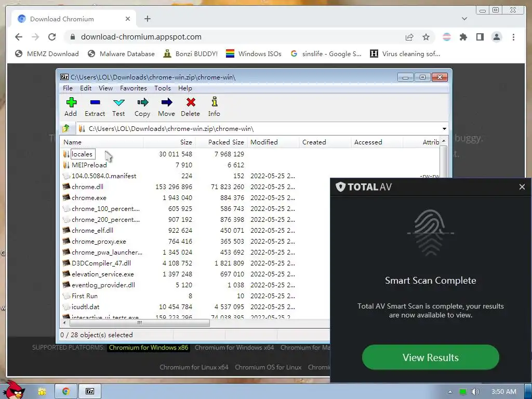The width and height of the screenshot is (532, 399).
Task: Sort by Modified column header
Action: click(x=273, y=142)
